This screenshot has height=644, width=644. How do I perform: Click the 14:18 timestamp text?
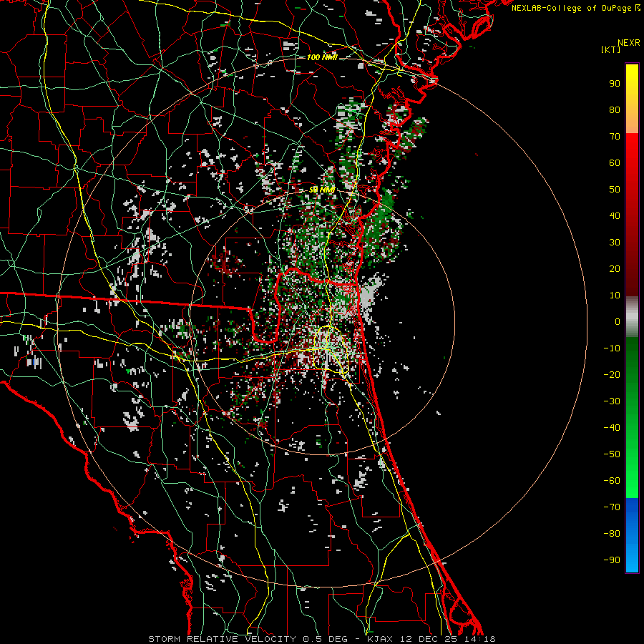click(x=479, y=639)
